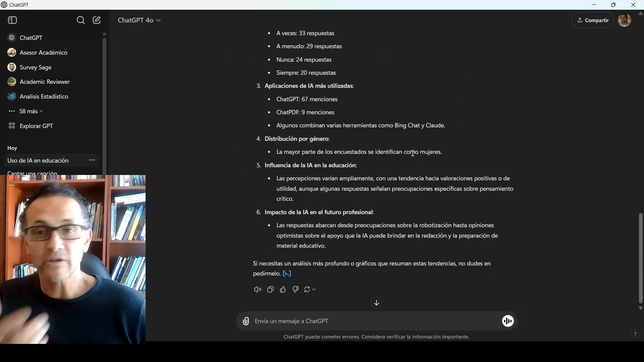The width and height of the screenshot is (644, 362).
Task: Open regenerate response dropdown
Action: click(x=310, y=290)
